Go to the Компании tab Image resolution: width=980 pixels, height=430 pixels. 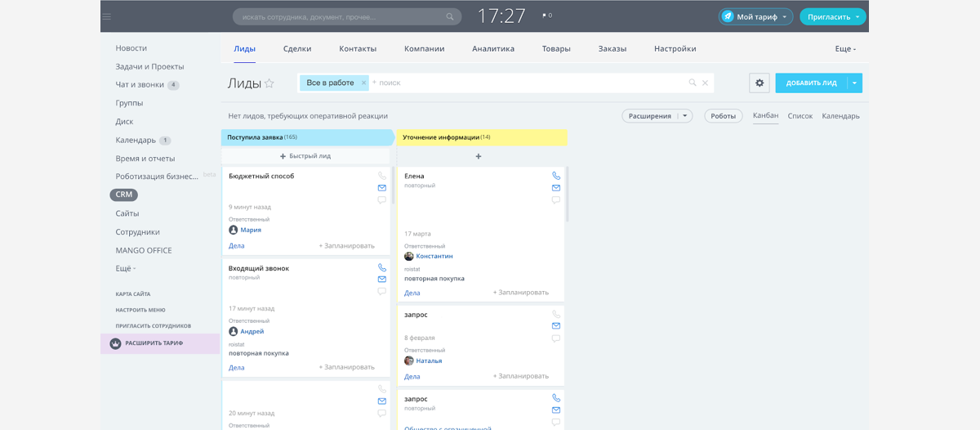point(425,48)
